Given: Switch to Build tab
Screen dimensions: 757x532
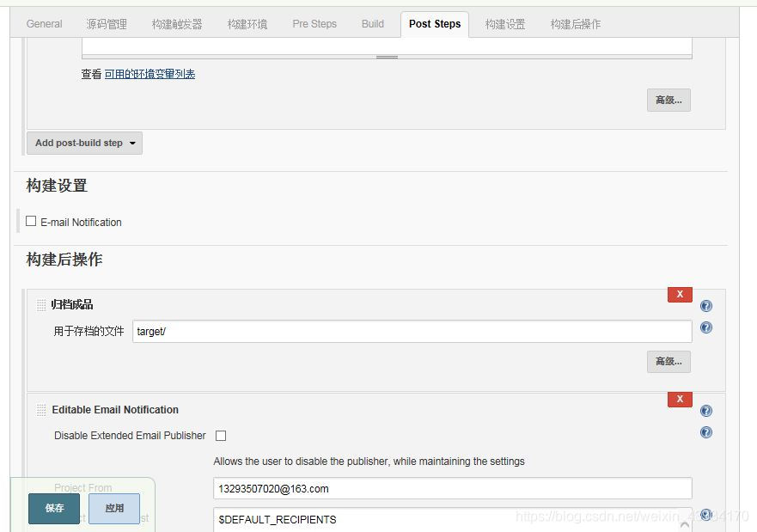Looking at the screenshot, I should point(373,24).
